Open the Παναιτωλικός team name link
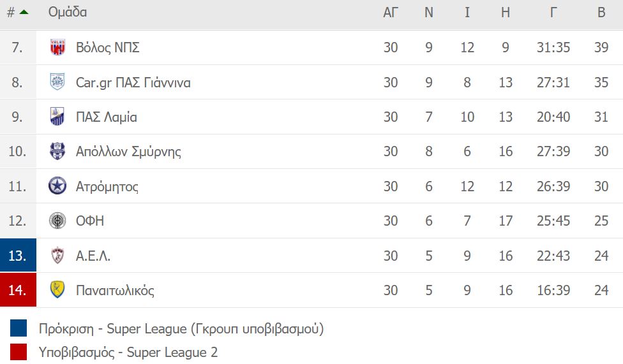Screen dimensions: 623x364 click(x=116, y=291)
